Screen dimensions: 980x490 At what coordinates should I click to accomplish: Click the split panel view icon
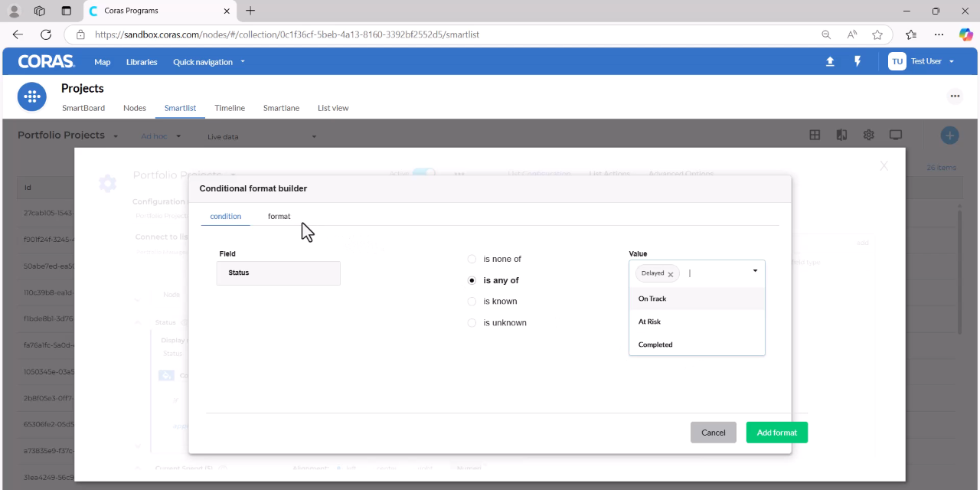(841, 135)
